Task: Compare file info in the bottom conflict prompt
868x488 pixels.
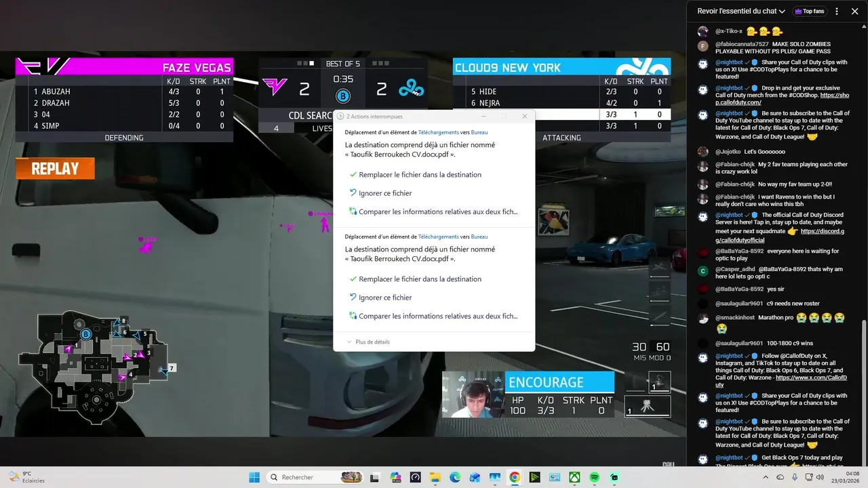Action: (433, 316)
